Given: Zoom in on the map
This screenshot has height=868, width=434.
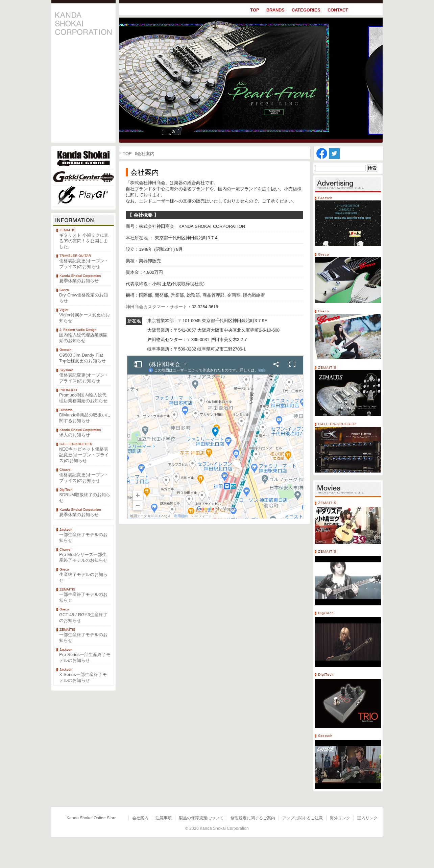Looking at the screenshot, I should pyautogui.click(x=138, y=495).
